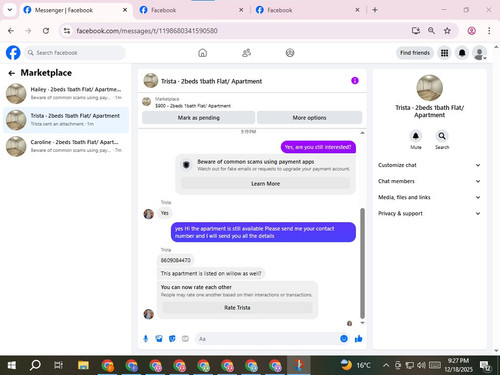
Task: Expand Media, files and links section
Action: [x=429, y=197]
